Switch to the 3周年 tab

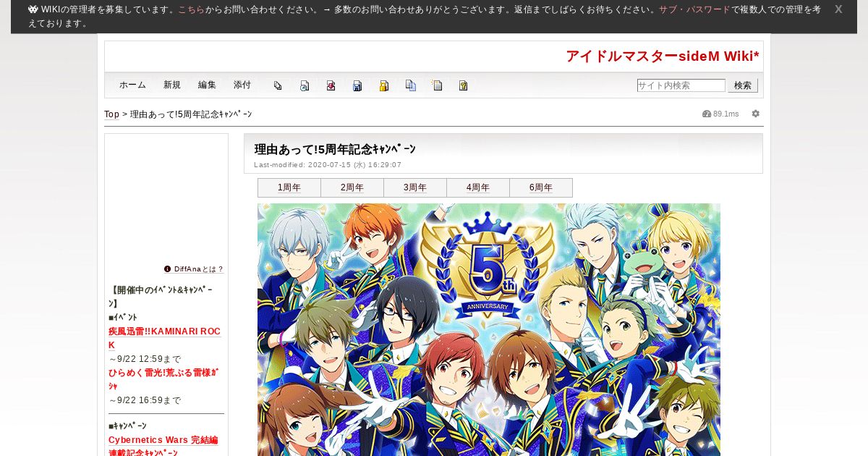click(x=415, y=187)
